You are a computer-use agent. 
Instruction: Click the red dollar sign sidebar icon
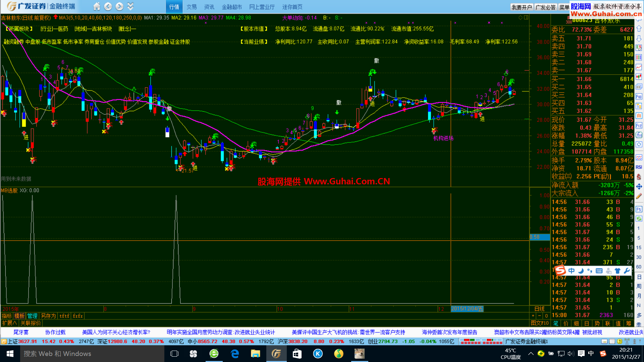(x=639, y=177)
